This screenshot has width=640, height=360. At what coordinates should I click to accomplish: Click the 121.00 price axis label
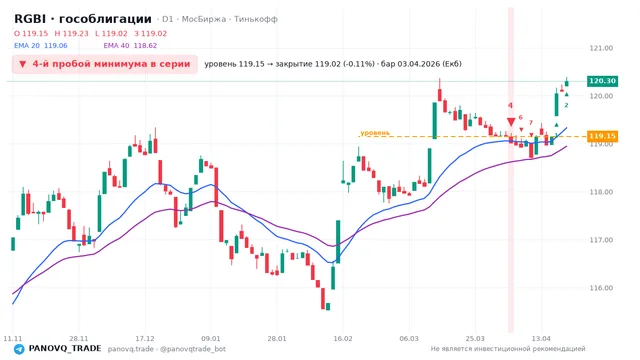[x=601, y=48]
